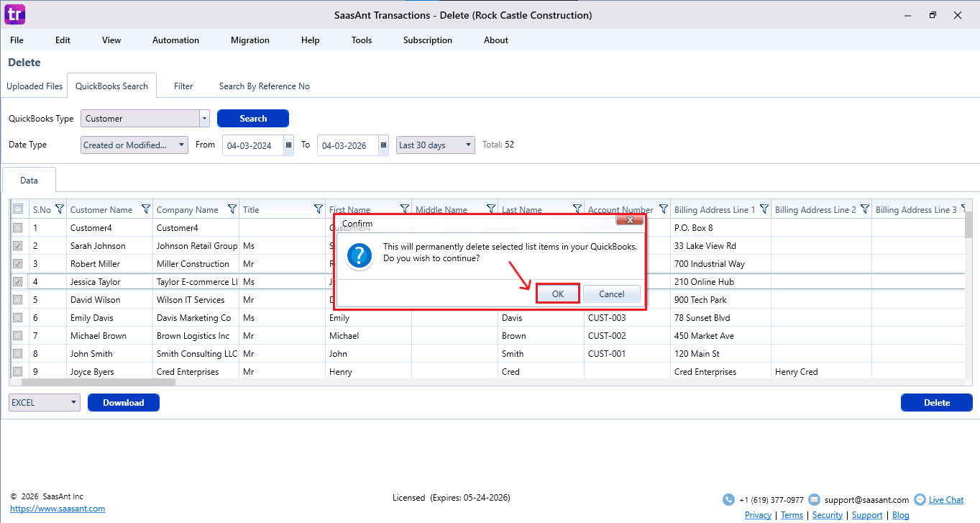The width and height of the screenshot is (980, 523).
Task: Click the S.No column filter icon
Action: tap(60, 209)
